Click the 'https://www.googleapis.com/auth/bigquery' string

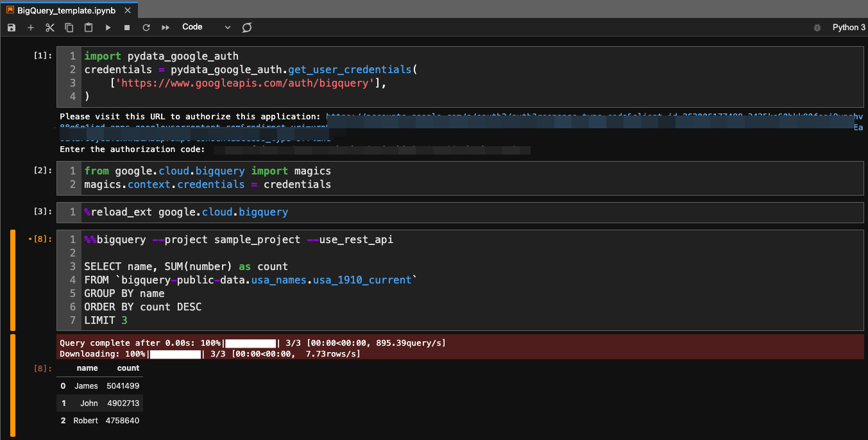point(244,83)
